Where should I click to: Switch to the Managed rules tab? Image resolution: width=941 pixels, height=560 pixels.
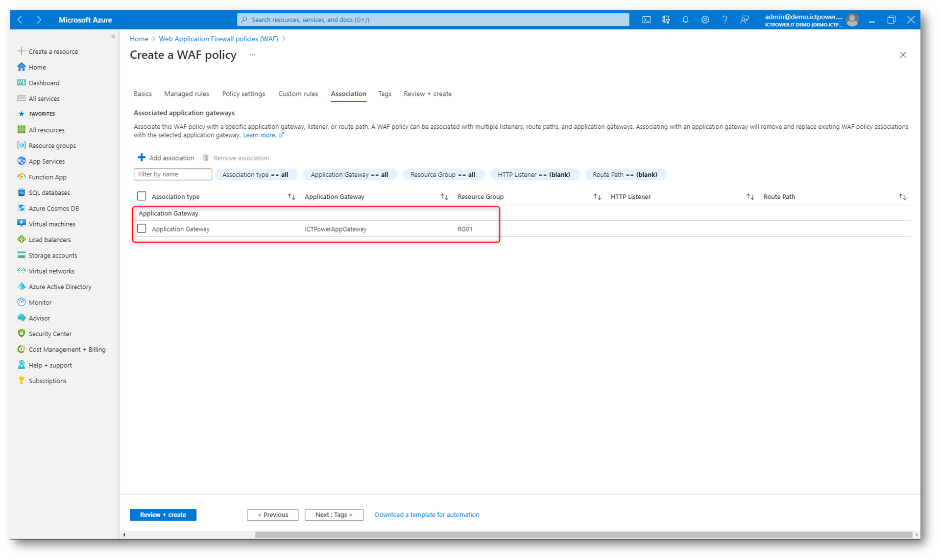pos(187,93)
